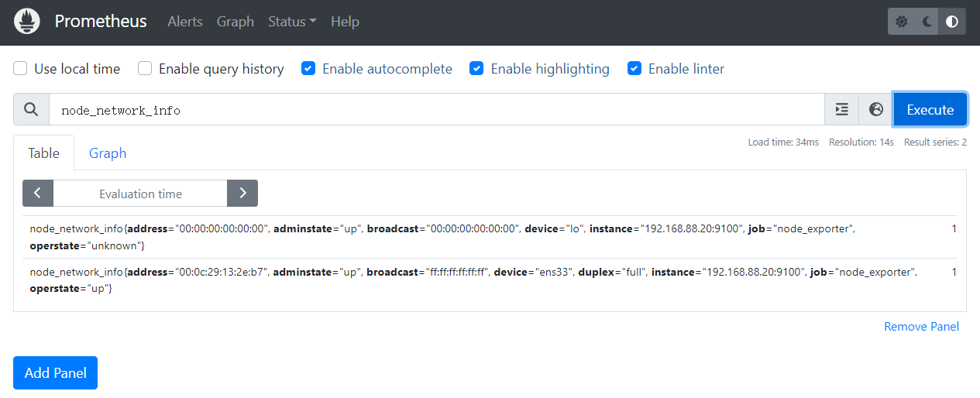Open the Alerts page in navbar
The height and width of the screenshot is (398, 980).
coord(185,22)
